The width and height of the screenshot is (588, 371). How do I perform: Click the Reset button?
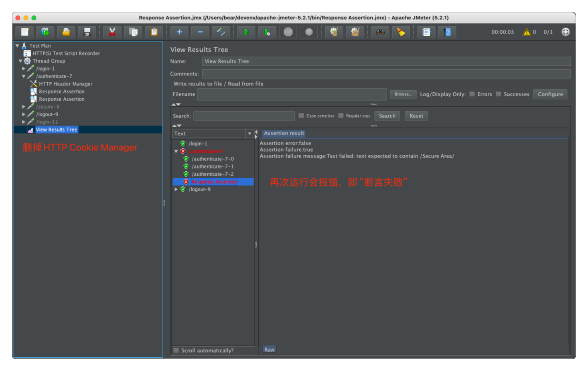point(416,116)
